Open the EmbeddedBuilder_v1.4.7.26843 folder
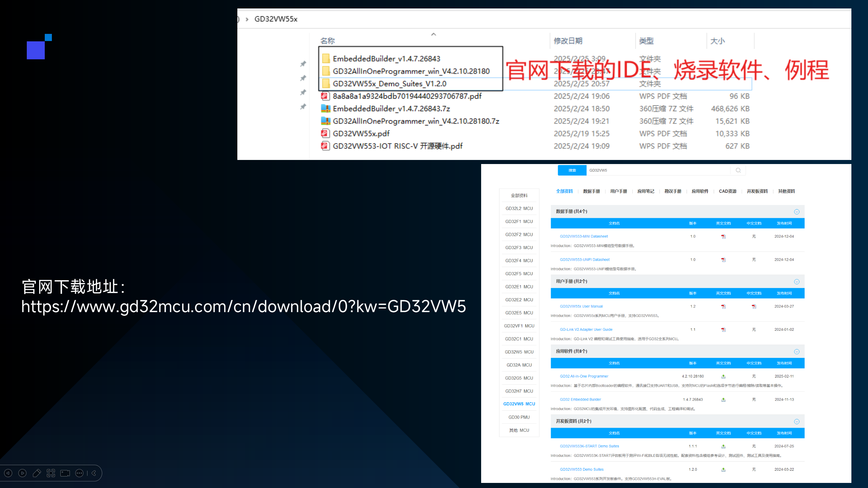The image size is (868, 488). (x=386, y=59)
